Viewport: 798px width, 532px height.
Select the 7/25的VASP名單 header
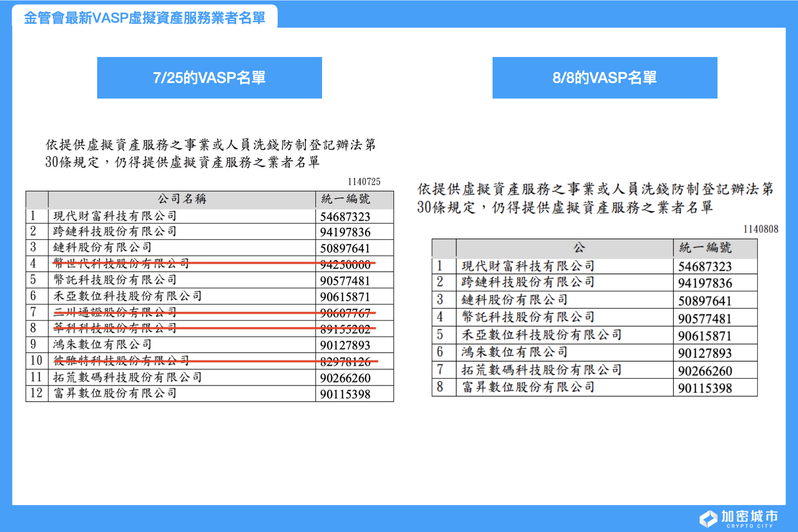pyautogui.click(x=209, y=77)
